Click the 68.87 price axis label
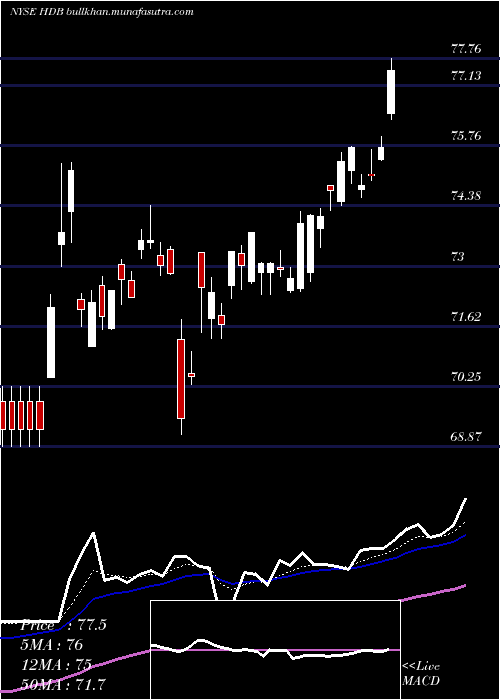 click(x=466, y=437)
